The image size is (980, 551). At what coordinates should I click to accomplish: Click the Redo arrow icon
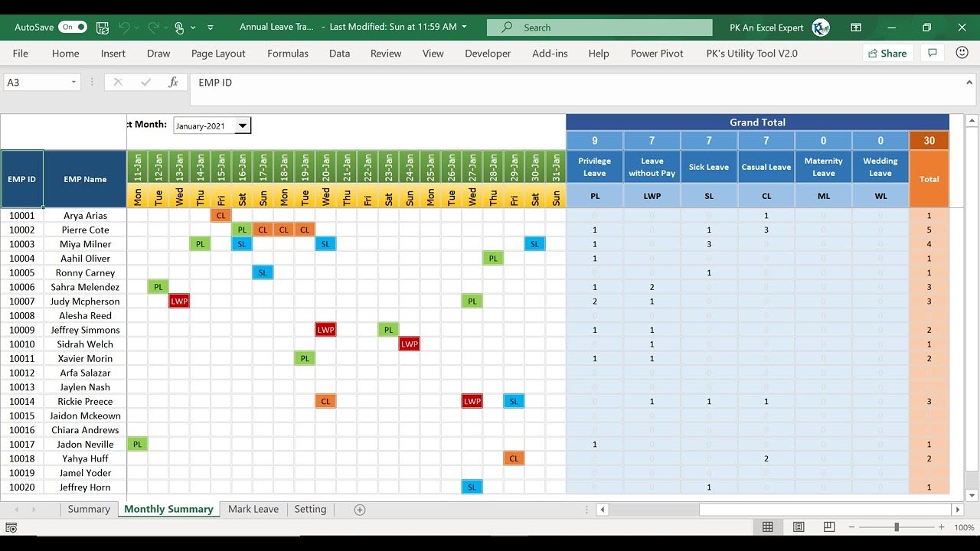click(x=153, y=27)
